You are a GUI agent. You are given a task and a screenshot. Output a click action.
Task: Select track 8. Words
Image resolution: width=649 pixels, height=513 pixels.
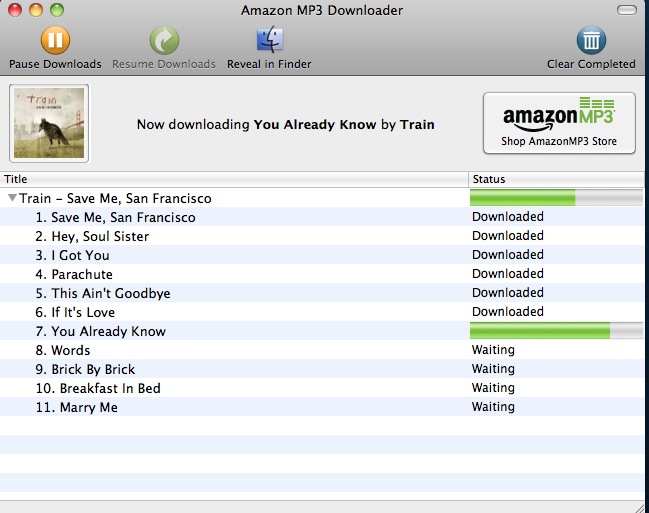pos(322,350)
